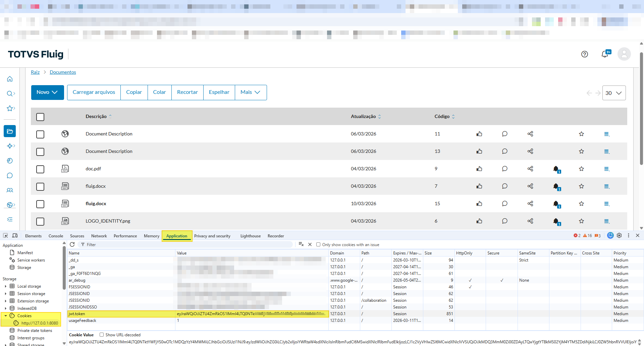Expand IndexedDB tree node
This screenshot has height=346, width=644.
point(5,308)
